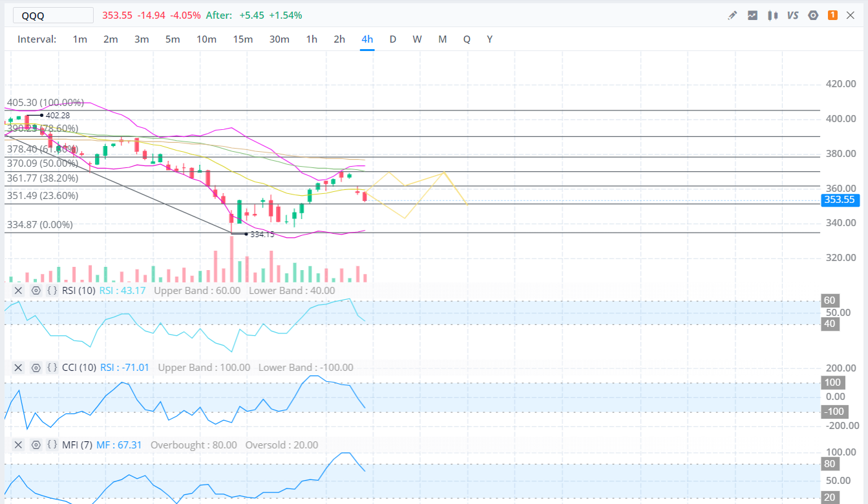868x504 pixels.
Task: Open settings for the RSI (10) indicator
Action: coord(36,291)
